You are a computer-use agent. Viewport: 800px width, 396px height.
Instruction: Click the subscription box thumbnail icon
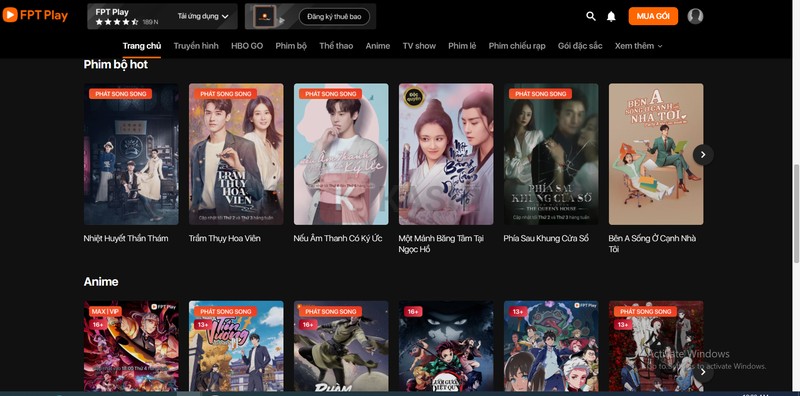pyautogui.click(x=265, y=16)
